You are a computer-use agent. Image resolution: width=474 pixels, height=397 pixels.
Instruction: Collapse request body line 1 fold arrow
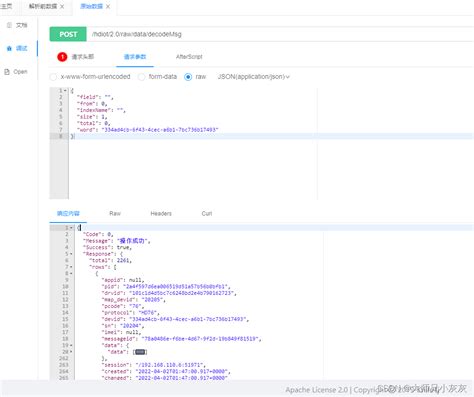coord(65,91)
